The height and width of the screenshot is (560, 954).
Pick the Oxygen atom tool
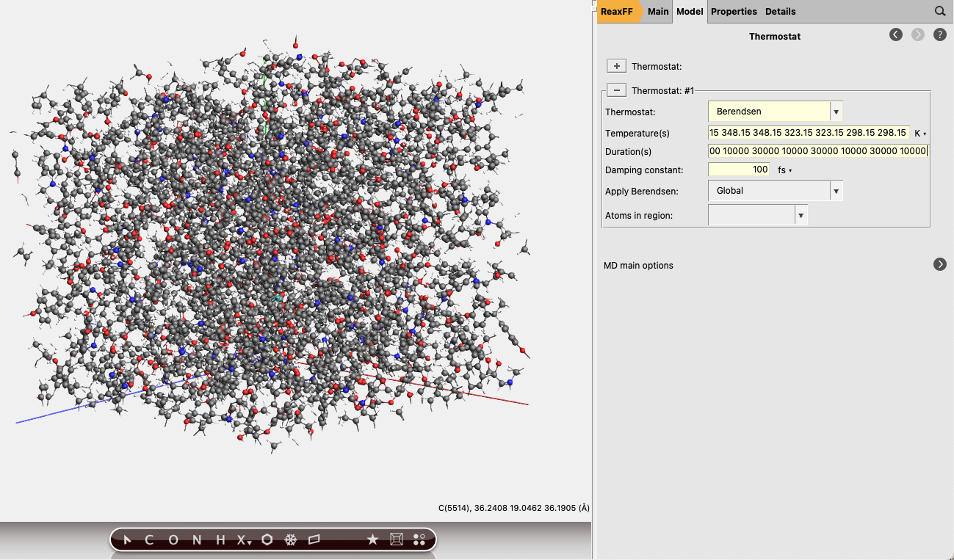173,539
